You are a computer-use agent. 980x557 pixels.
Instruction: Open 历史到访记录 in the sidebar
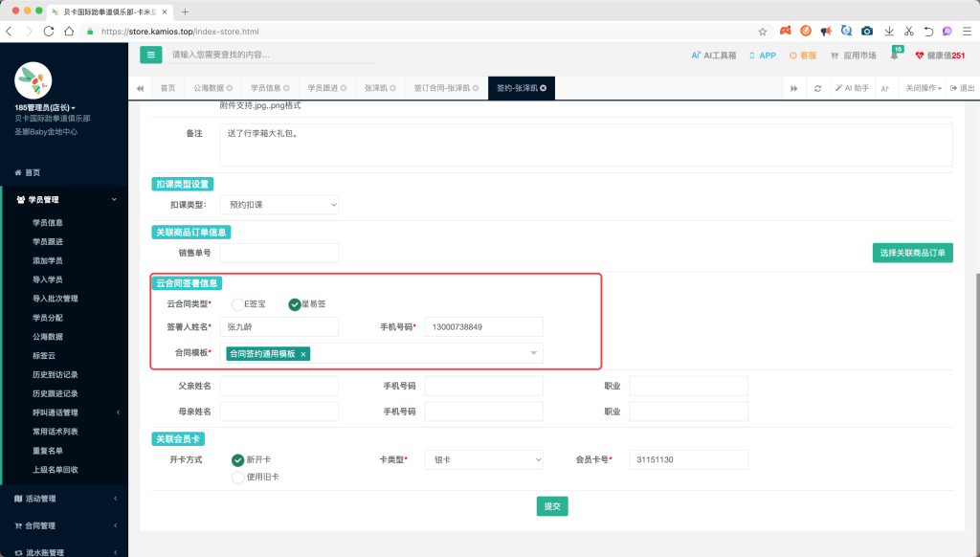55,374
